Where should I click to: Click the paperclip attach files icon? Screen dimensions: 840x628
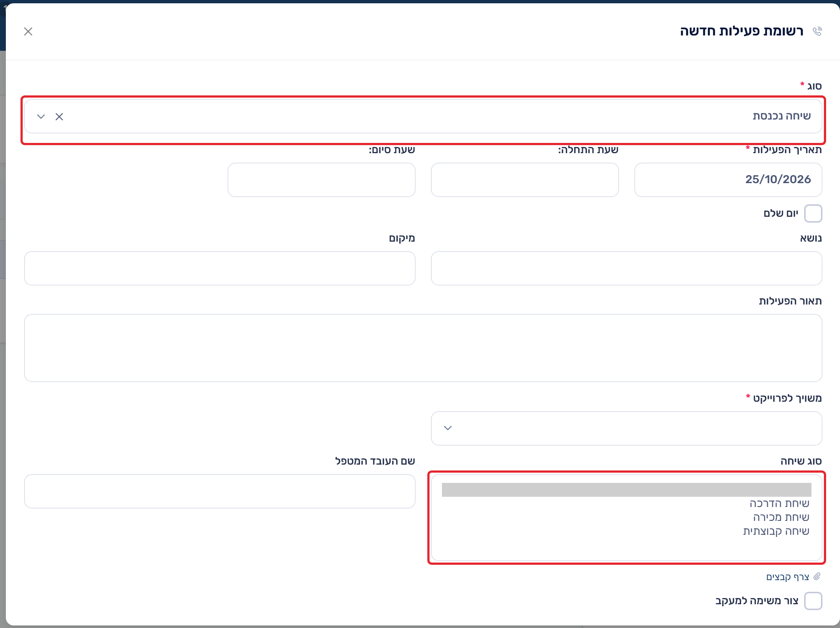pos(817,577)
